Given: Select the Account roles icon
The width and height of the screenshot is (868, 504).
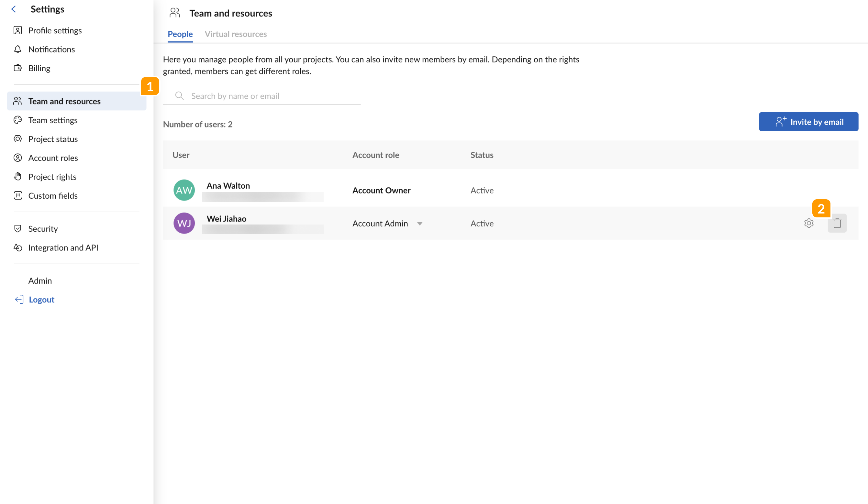Looking at the screenshot, I should tap(18, 158).
